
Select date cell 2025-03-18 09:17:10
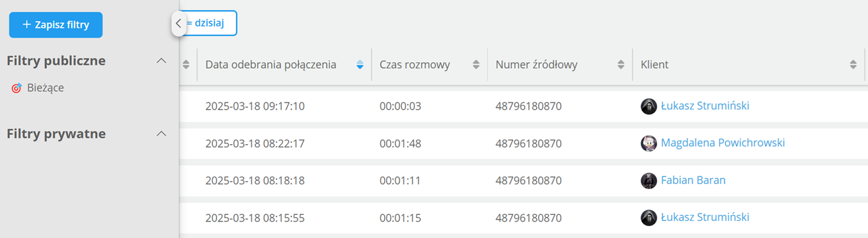click(255, 106)
